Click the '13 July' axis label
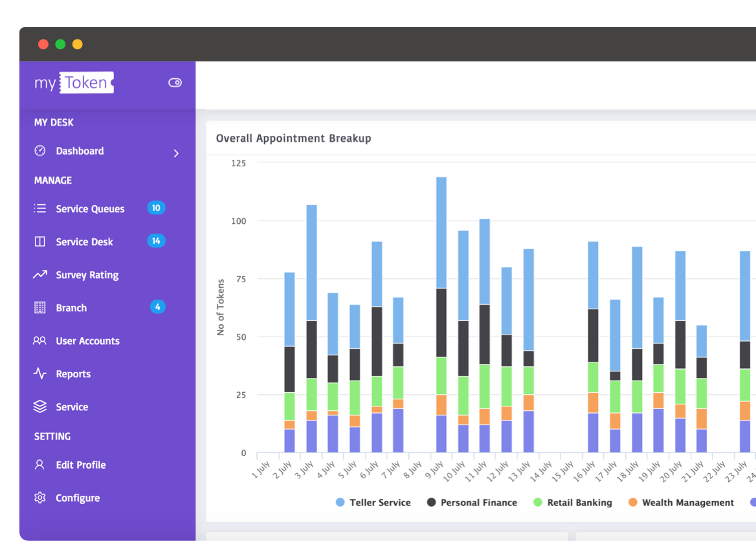This screenshot has height=541, width=756. point(519,470)
